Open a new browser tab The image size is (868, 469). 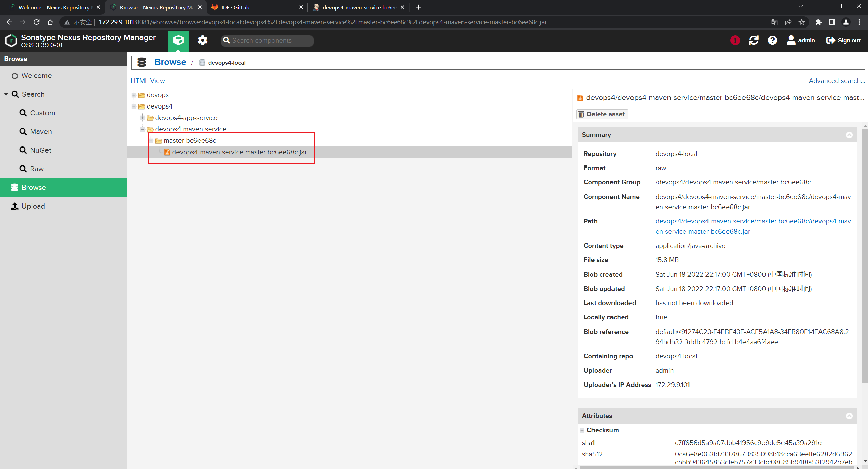click(418, 7)
